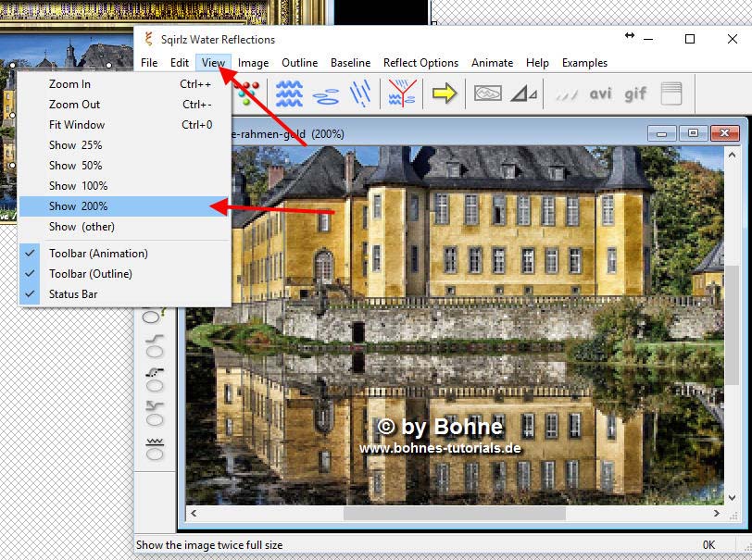Open the Reflect Options menu
752x560 pixels.
[x=420, y=63]
